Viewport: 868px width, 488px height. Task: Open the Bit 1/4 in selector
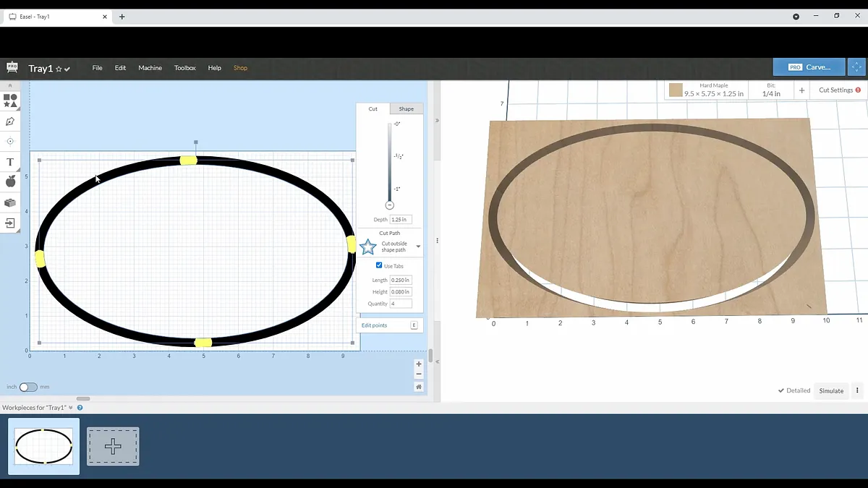(771, 90)
